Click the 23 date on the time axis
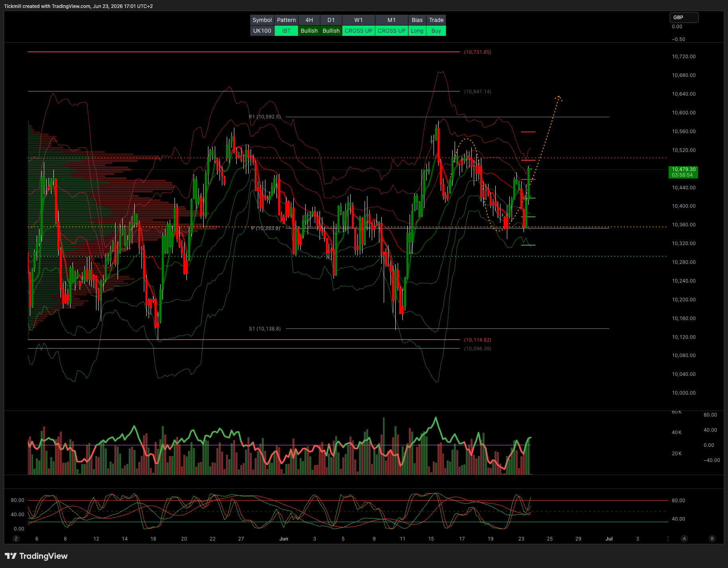The image size is (728, 568). click(521, 539)
